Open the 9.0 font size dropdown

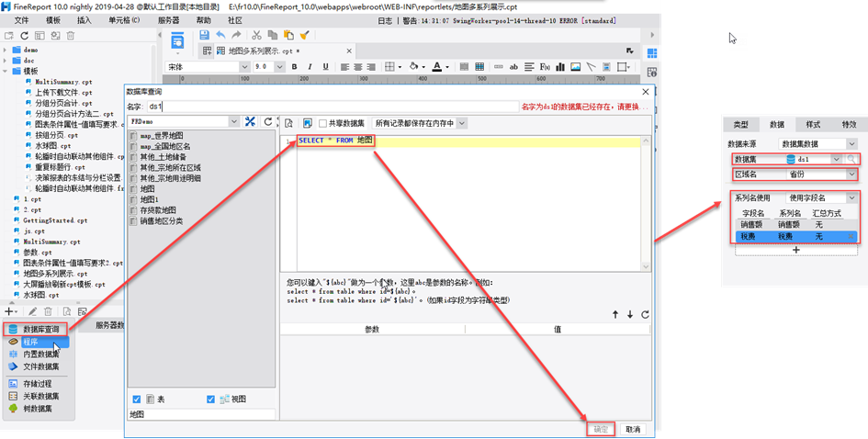tap(279, 66)
